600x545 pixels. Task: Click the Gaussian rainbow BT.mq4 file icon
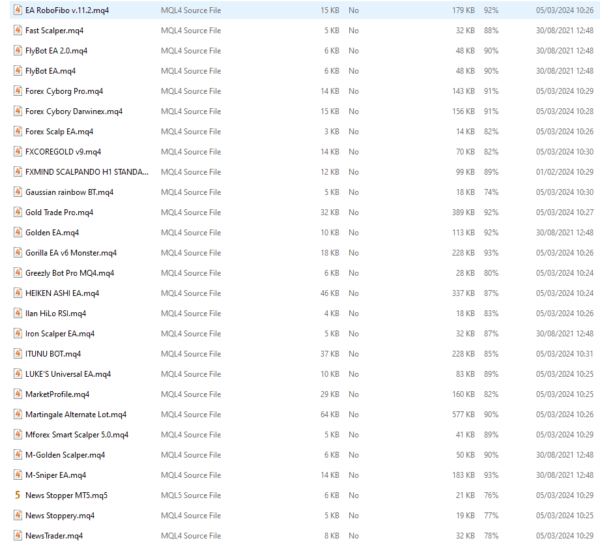[x=18, y=192]
